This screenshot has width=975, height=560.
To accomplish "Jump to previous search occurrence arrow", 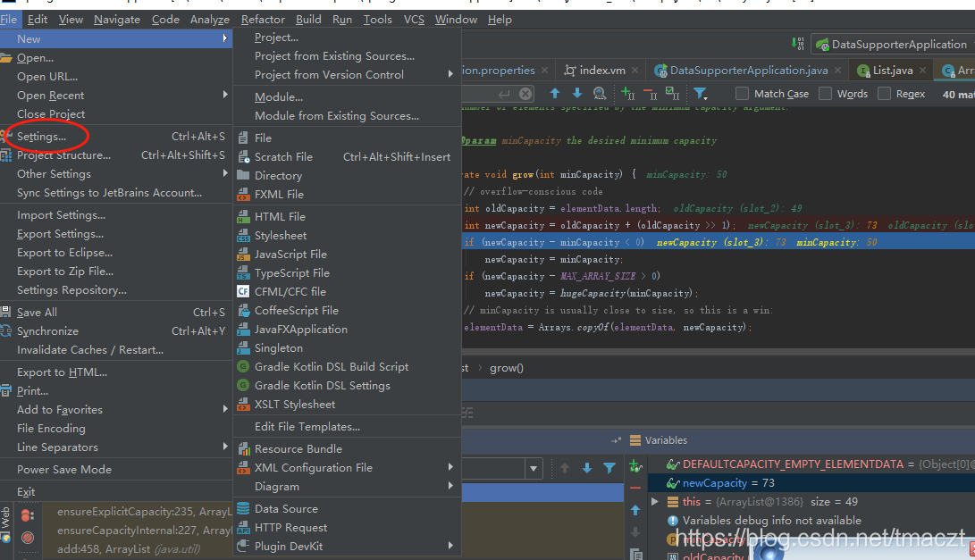I will click(555, 93).
